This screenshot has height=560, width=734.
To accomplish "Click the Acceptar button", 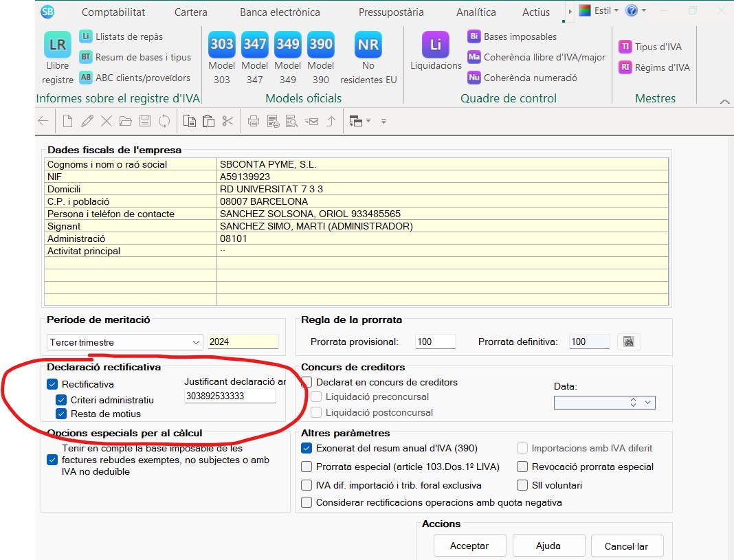I will point(469,546).
